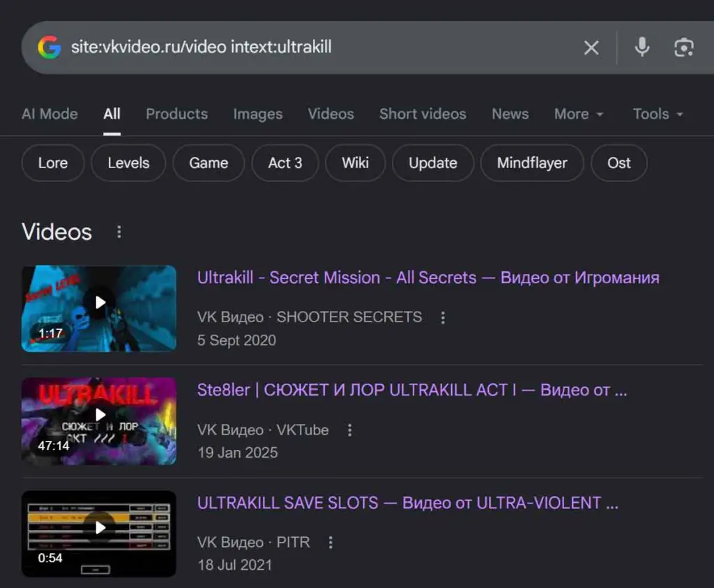Click the Videos section heading
Screen dimensions: 714x588
pyautogui.click(x=57, y=232)
